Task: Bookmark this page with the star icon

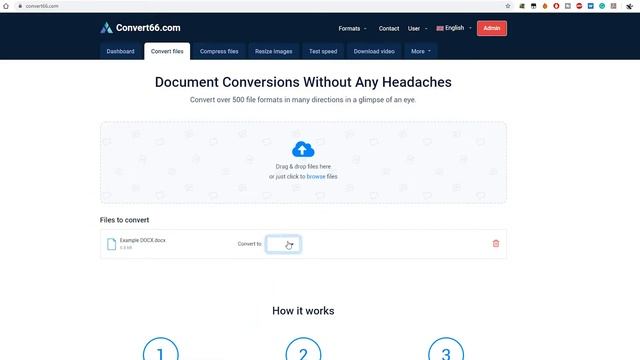Action: pos(508,6)
